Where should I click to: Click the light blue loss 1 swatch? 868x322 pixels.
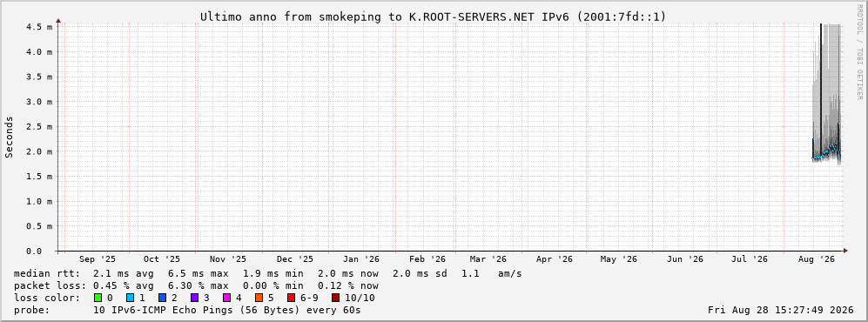point(130,298)
